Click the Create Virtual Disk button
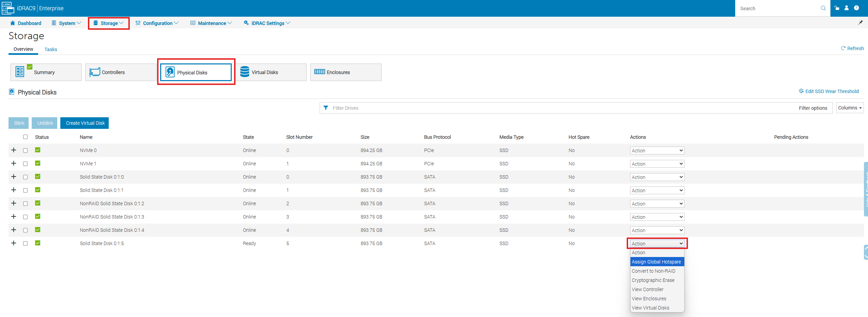868x317 pixels. tap(85, 123)
